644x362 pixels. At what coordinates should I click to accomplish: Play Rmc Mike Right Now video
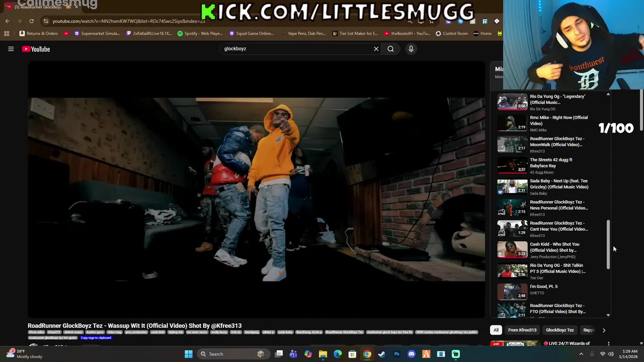(544, 123)
